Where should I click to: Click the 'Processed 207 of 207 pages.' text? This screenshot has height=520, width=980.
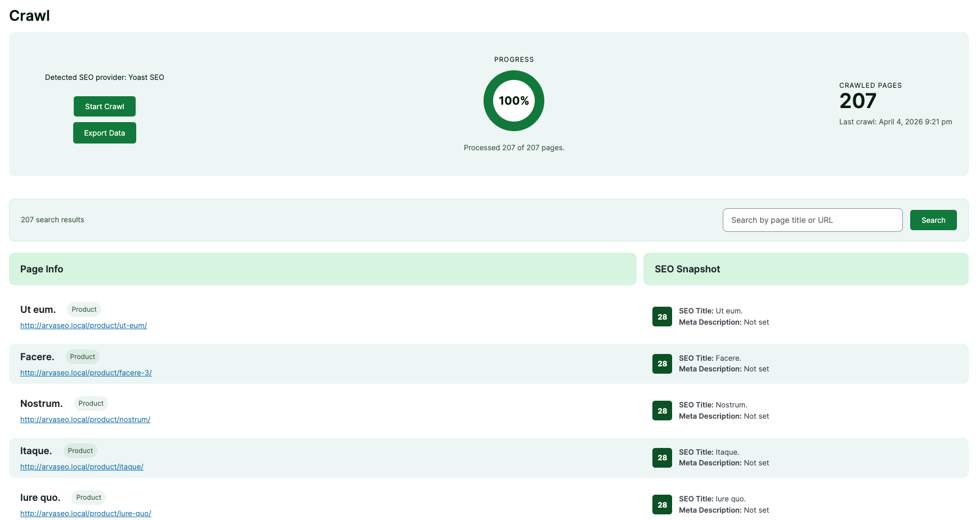point(514,148)
